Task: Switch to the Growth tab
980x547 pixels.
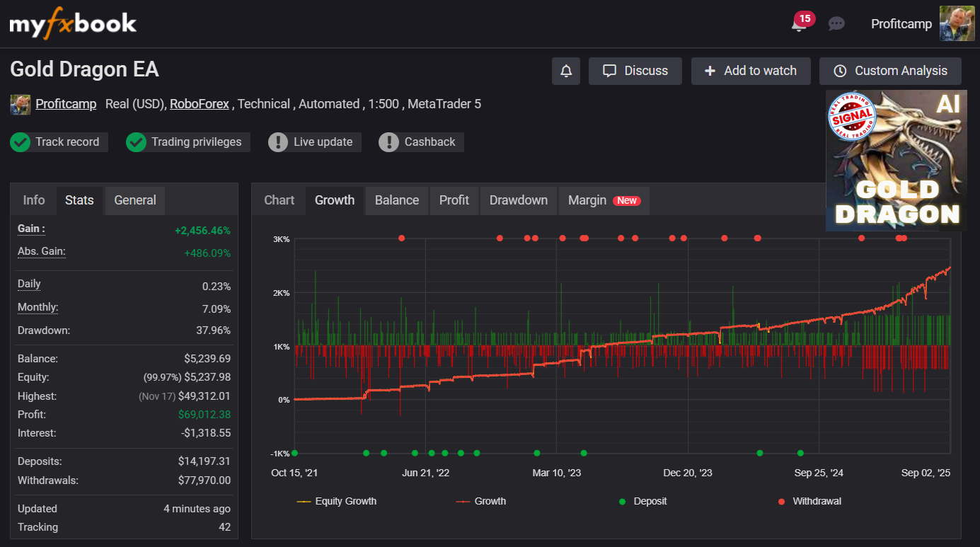Action: [x=335, y=200]
